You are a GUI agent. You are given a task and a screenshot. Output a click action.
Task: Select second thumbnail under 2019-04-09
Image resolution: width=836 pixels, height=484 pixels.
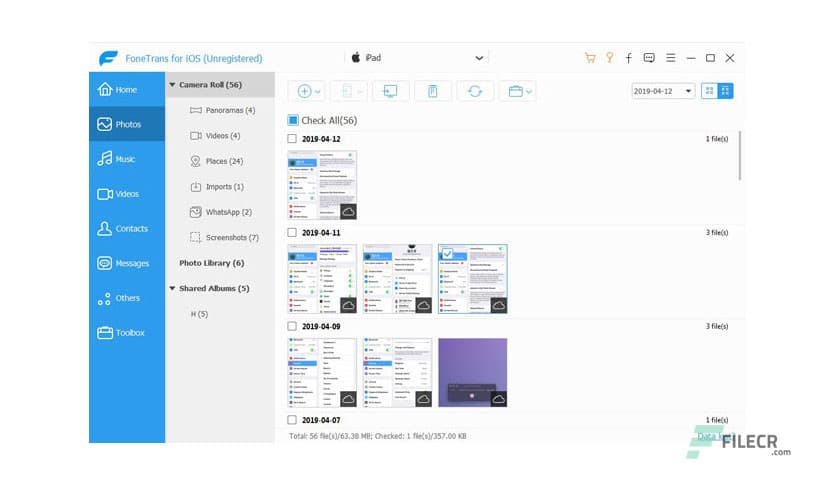(x=397, y=373)
